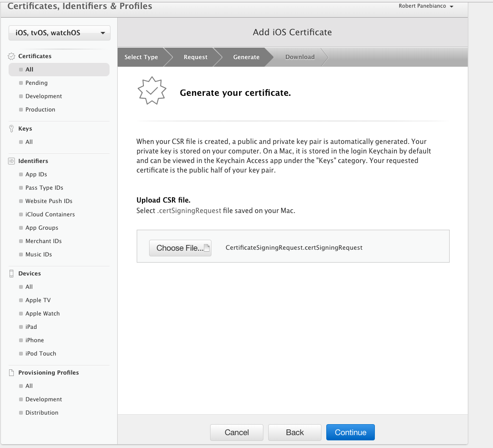493x448 pixels.
Task: Select the Download step
Action: 300,57
